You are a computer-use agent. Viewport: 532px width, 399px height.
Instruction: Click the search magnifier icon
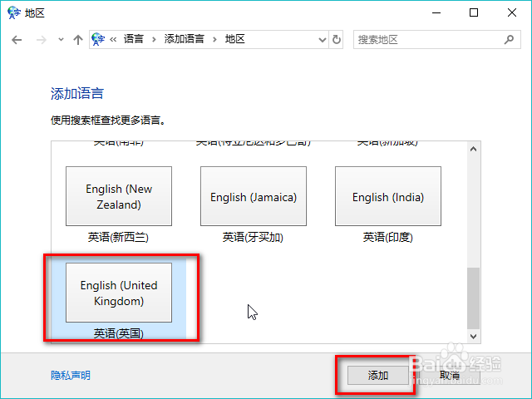(509, 40)
